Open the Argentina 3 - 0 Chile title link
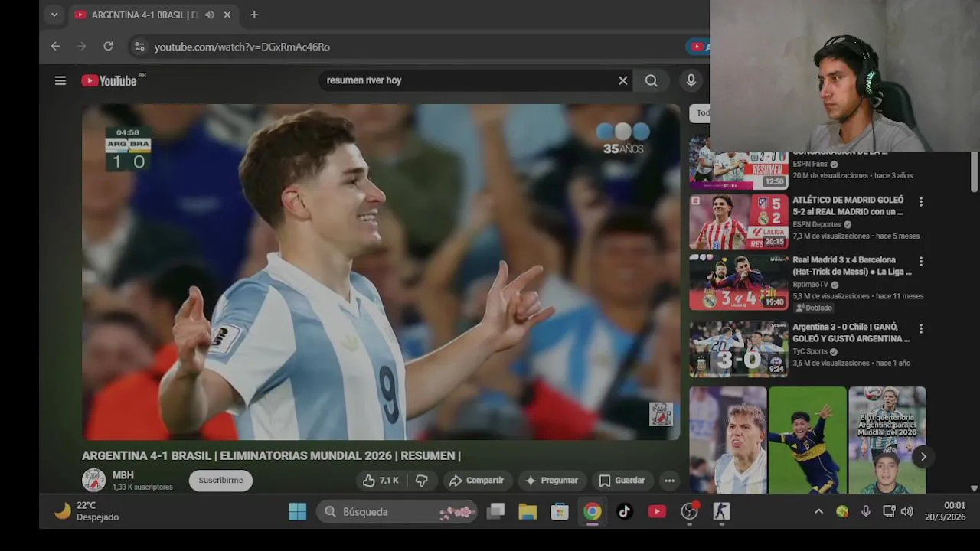The width and height of the screenshot is (980, 551). point(851,333)
